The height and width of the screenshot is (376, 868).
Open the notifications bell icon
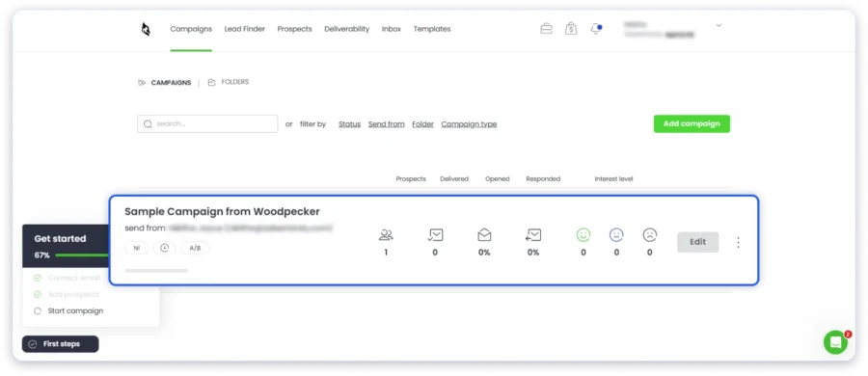point(596,29)
